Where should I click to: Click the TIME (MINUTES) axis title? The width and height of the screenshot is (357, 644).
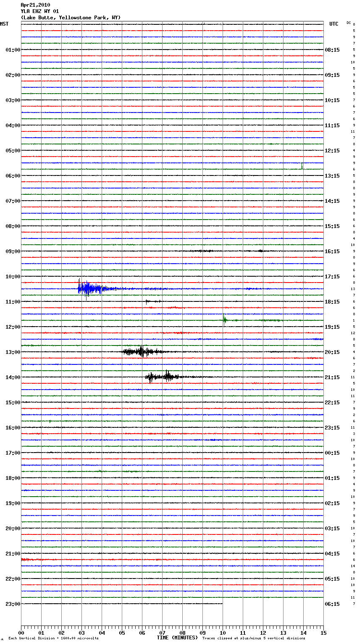point(177,638)
